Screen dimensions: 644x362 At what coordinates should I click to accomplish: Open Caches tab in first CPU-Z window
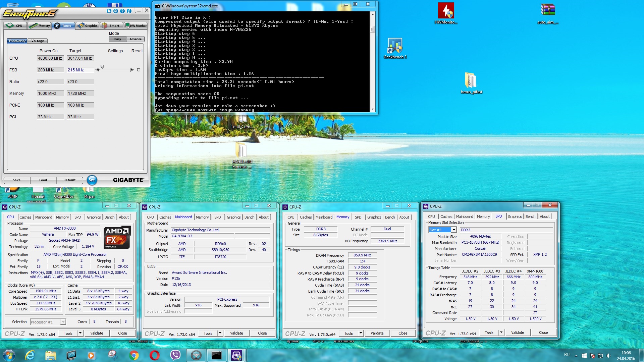(x=25, y=217)
